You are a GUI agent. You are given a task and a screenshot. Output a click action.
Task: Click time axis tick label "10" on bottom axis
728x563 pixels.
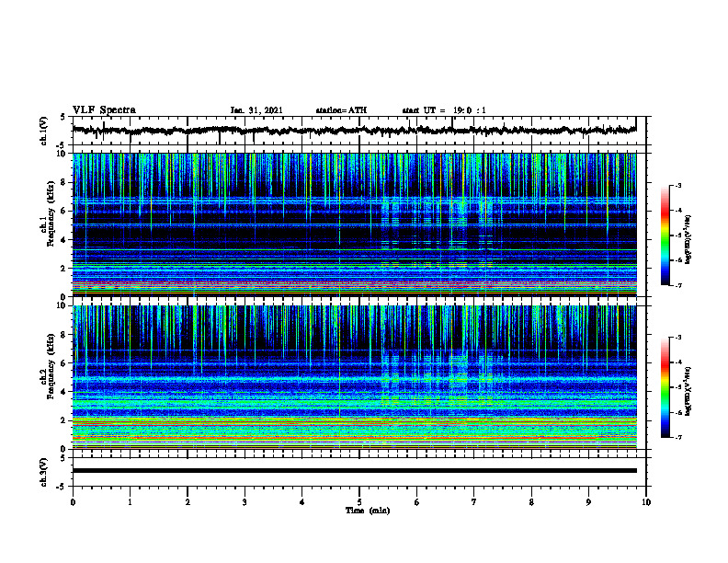tap(646, 502)
